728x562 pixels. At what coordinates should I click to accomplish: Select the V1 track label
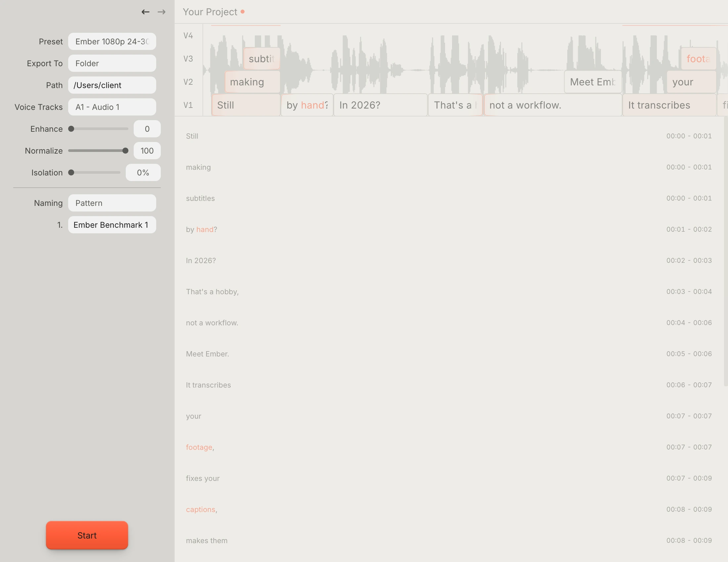[188, 105]
